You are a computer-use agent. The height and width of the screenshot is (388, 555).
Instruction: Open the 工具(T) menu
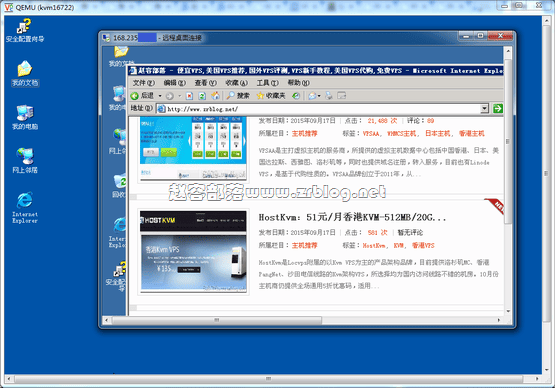[267, 83]
